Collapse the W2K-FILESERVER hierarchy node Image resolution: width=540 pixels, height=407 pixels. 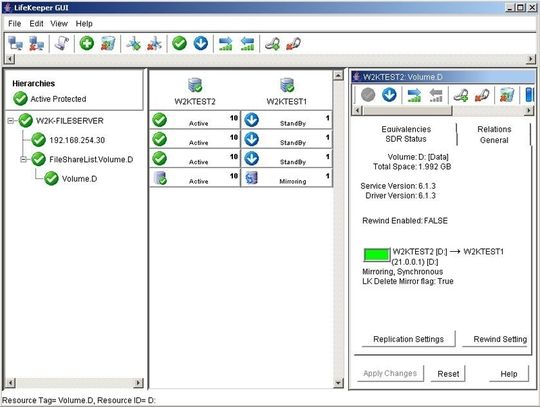(x=11, y=121)
